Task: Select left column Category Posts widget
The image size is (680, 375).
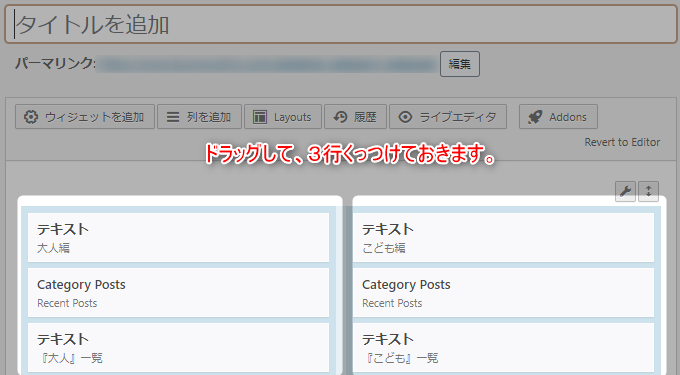Action: (x=178, y=293)
